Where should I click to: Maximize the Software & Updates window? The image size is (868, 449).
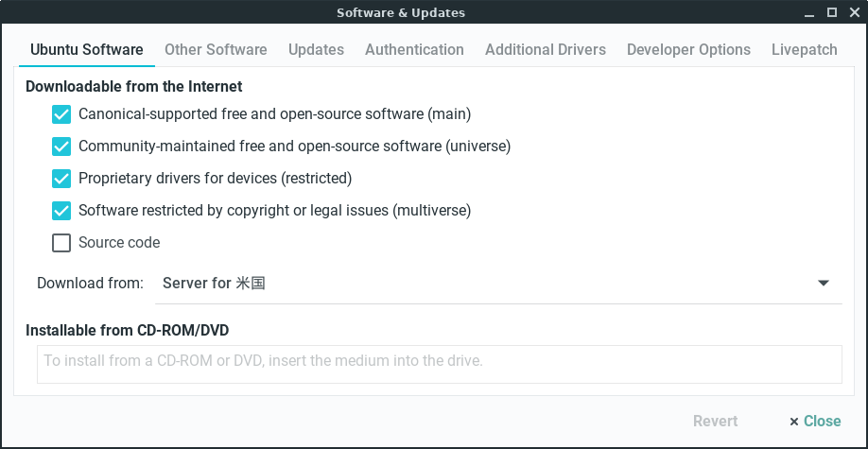(832, 12)
